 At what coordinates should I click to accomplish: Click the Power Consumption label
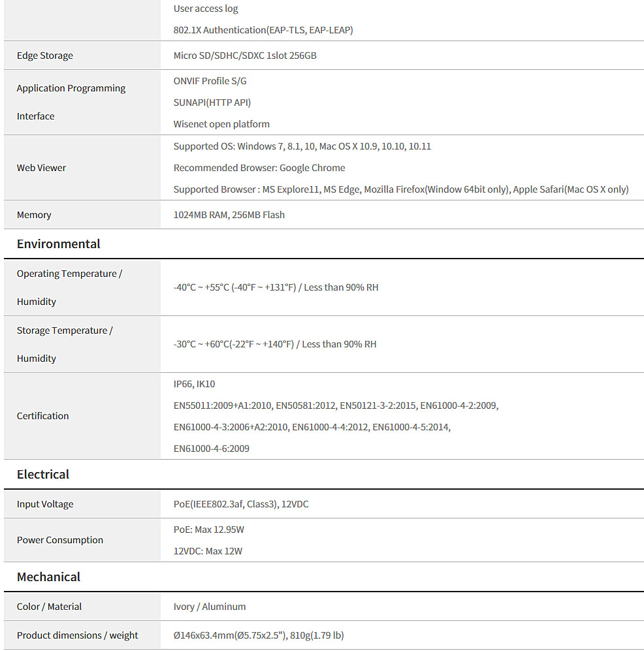point(60,540)
